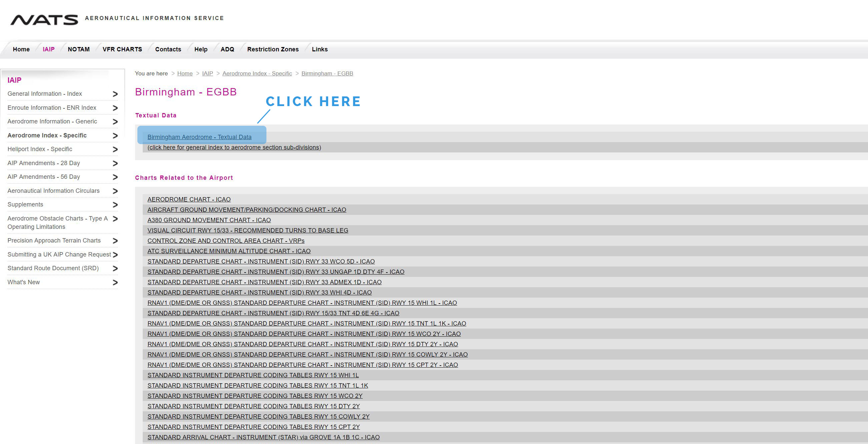Open General Information - Index sidebar link

tap(44, 94)
